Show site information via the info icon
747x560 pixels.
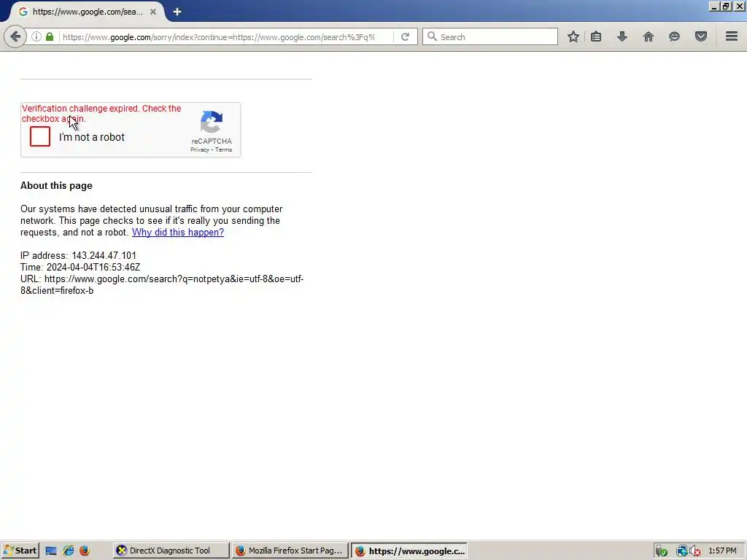coord(36,36)
